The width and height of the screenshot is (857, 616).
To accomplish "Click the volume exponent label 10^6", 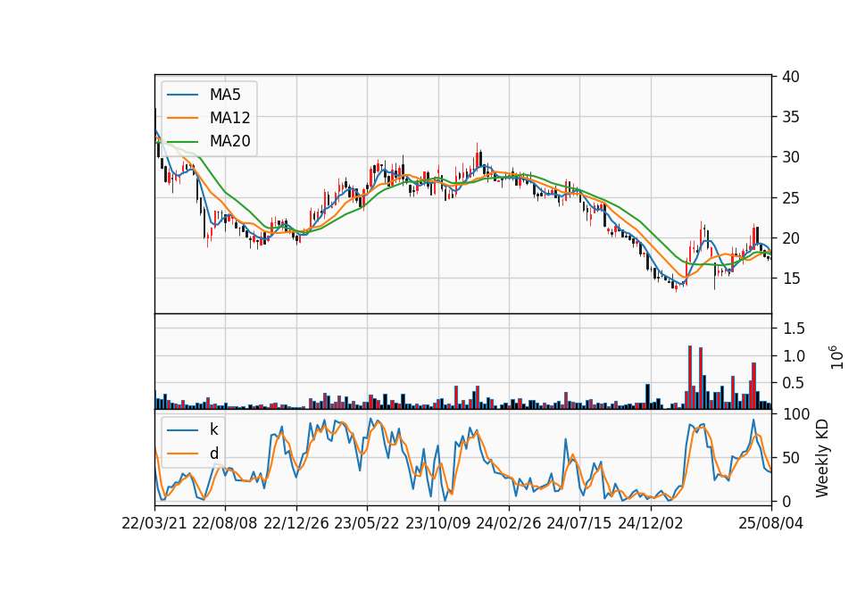I will pyautogui.click(x=836, y=357).
